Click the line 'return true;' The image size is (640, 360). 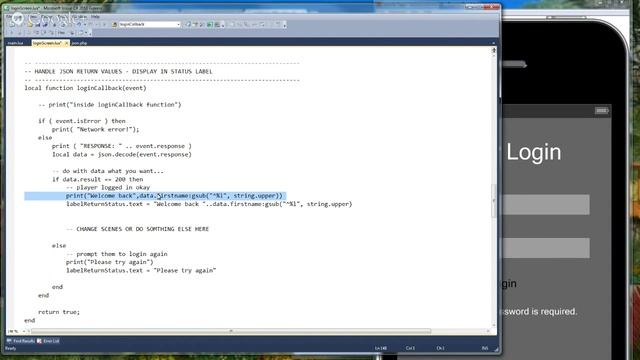[59, 312]
